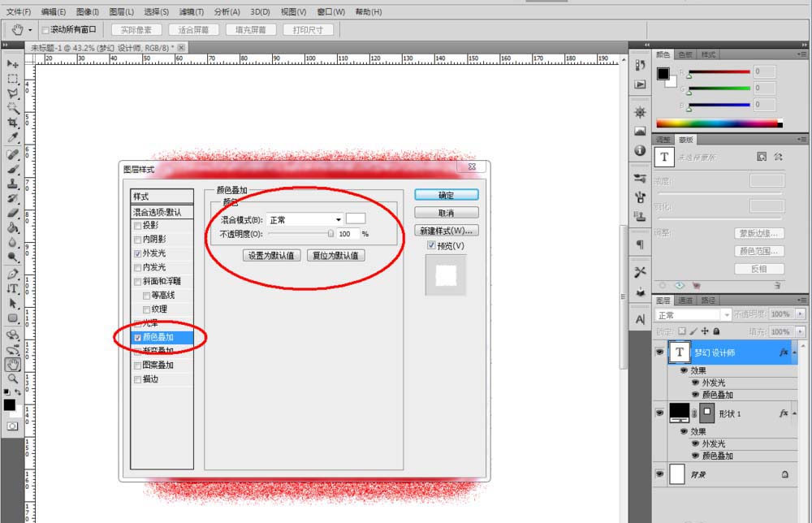Select the Clone Stamp tool
This screenshot has width=812, height=523.
[12, 184]
